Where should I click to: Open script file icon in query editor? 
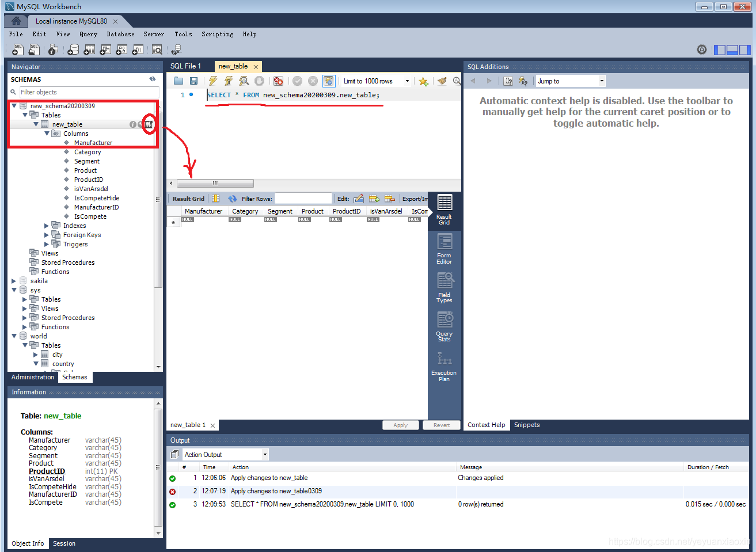click(178, 81)
